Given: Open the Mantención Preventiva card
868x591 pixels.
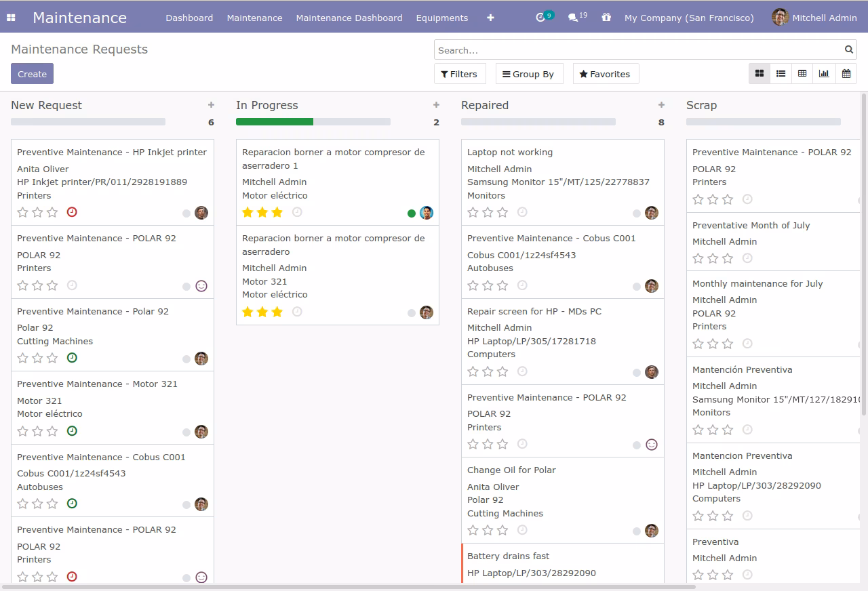Looking at the screenshot, I should point(773,400).
